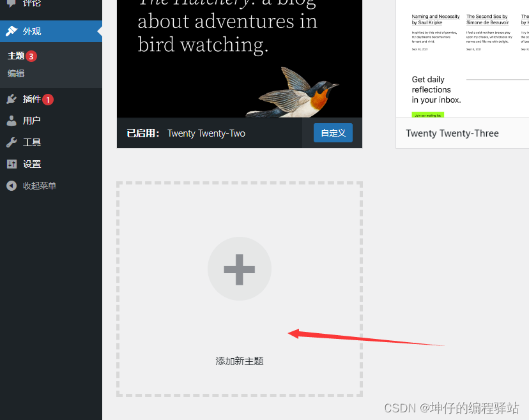This screenshot has height=420, width=529.
Task: Click the 已启用 active label
Action: 142,133
